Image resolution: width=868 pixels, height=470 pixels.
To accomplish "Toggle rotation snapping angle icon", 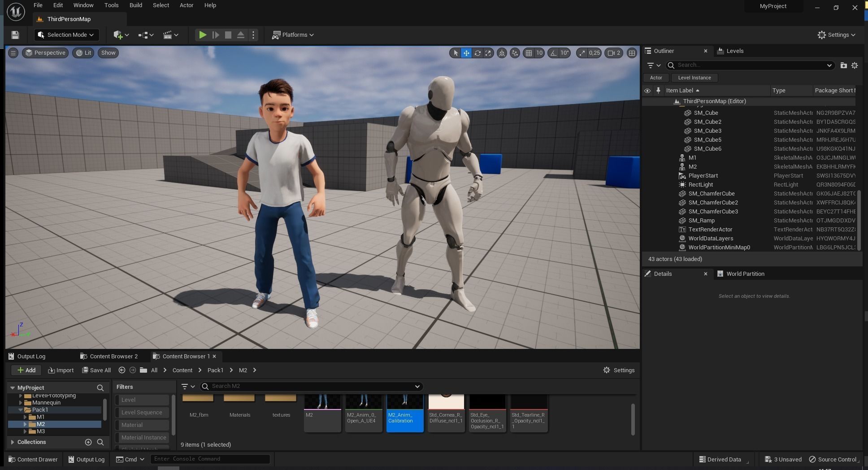I will click(554, 53).
